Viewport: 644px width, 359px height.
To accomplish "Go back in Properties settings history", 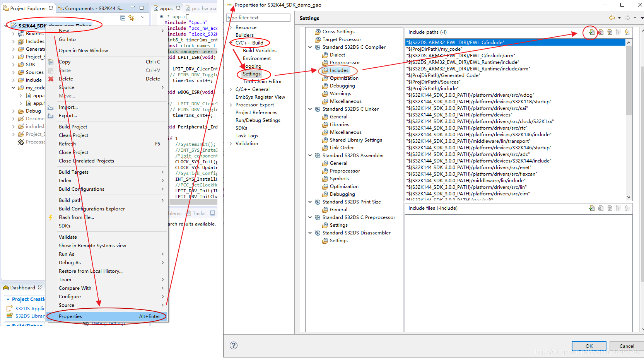I will [x=612, y=18].
